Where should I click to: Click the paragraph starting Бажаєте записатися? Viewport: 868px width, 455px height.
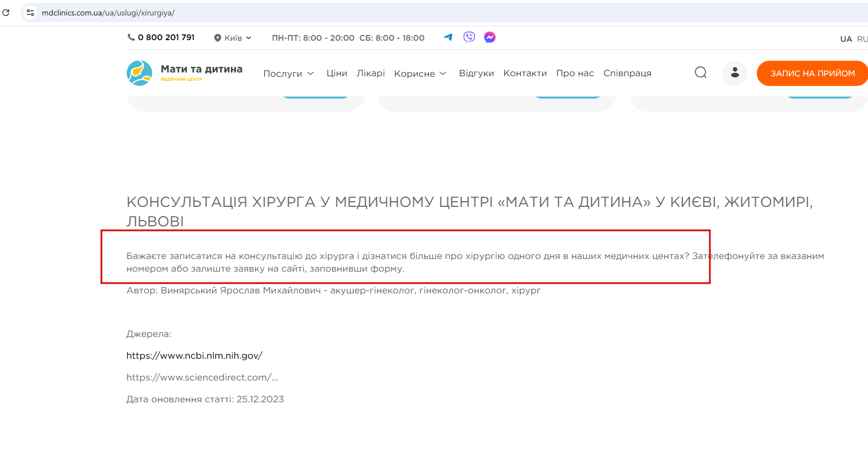coord(475,262)
